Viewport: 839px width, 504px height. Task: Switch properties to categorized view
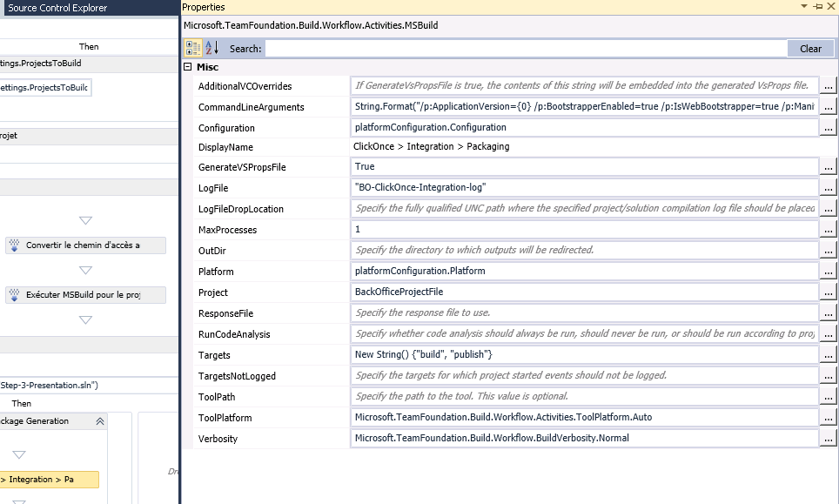[x=195, y=48]
